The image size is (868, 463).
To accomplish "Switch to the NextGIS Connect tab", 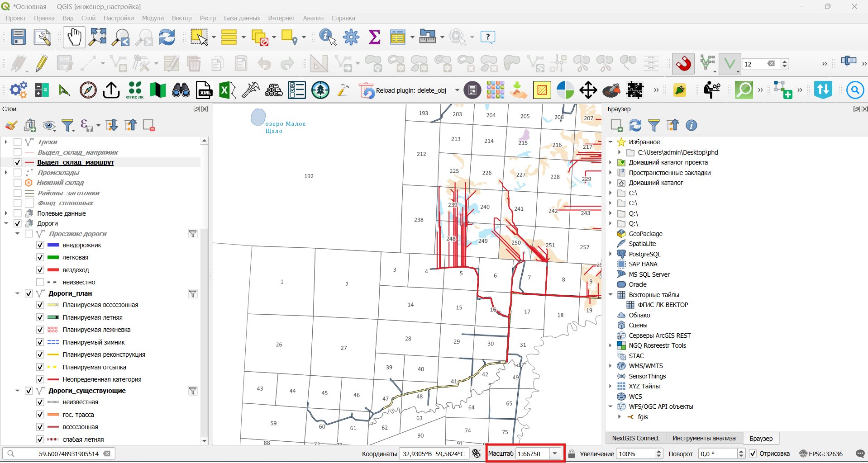I will (635, 438).
